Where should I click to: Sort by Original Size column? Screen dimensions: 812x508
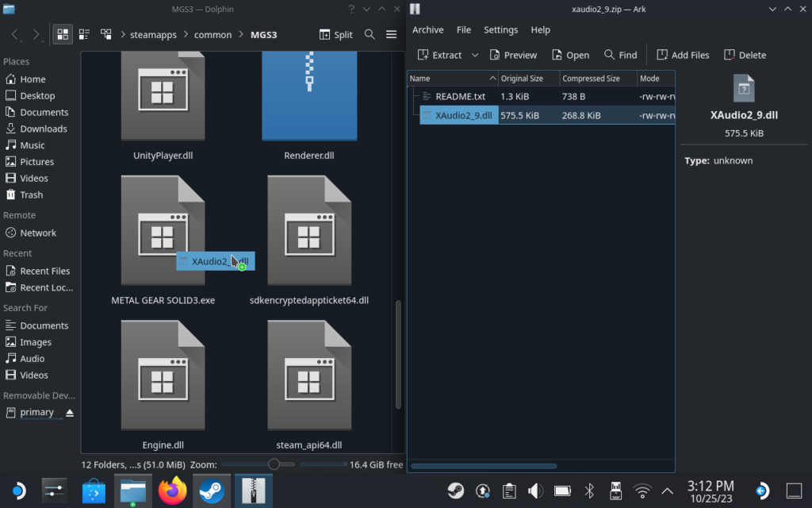tap(529, 79)
